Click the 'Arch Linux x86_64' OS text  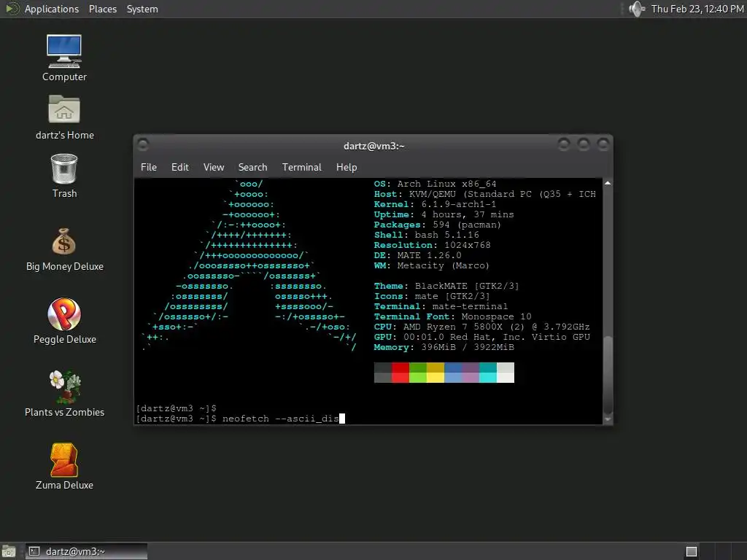coord(447,184)
